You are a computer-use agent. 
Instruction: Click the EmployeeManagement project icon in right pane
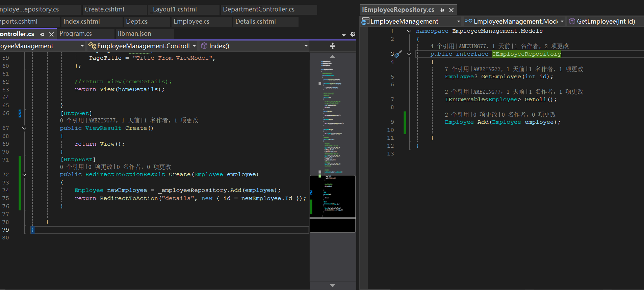click(x=365, y=22)
